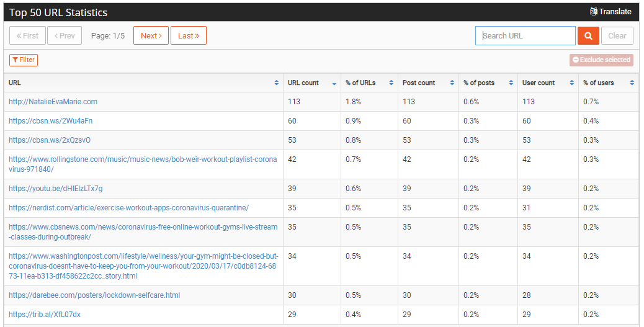Click the Exclude selected button
The width and height of the screenshot is (644, 327).
tap(601, 60)
